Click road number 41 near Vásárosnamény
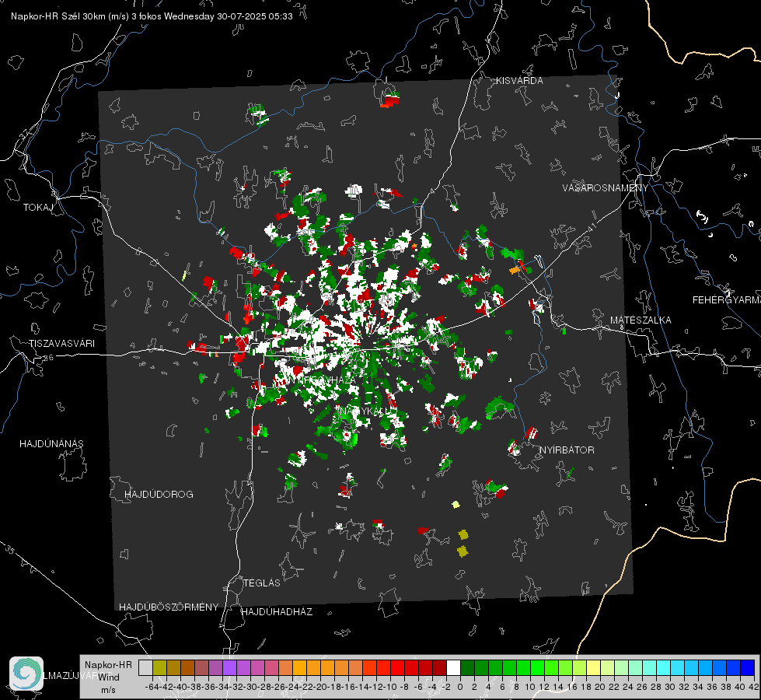The image size is (761, 700). [591, 227]
